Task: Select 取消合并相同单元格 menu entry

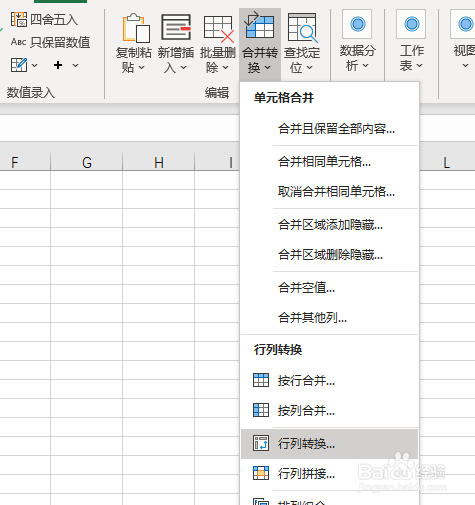Action: [329, 192]
